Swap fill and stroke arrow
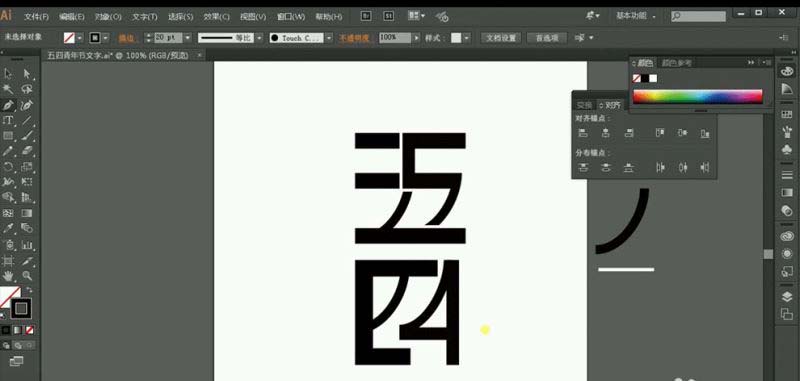This screenshot has width=800, height=381. [29, 290]
